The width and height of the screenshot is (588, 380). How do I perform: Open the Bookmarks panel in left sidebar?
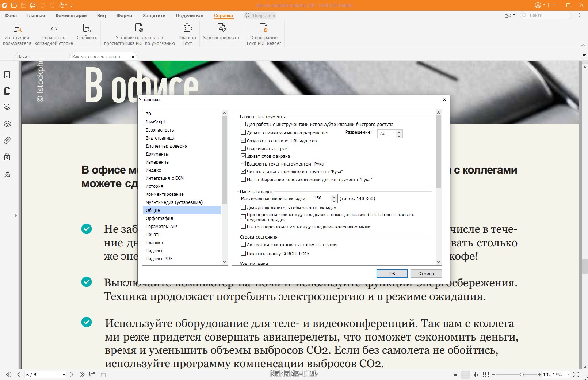pyautogui.click(x=7, y=75)
